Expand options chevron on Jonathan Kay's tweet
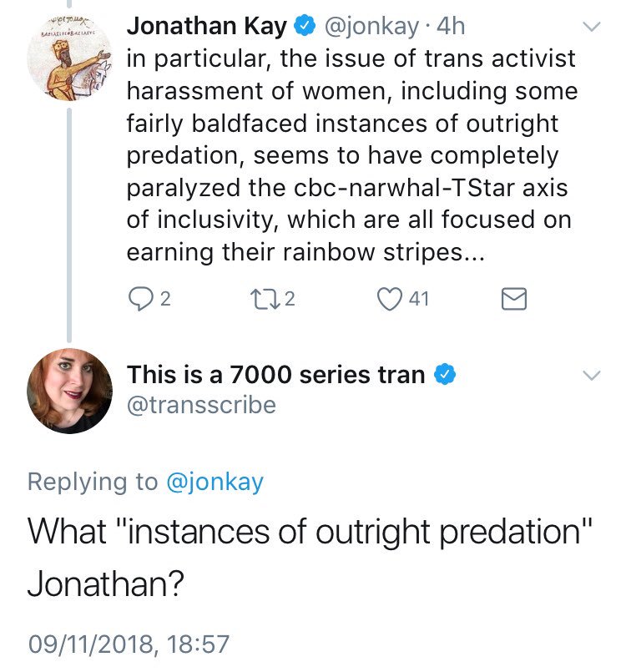Viewport: 626px width, 672px height. [x=591, y=27]
